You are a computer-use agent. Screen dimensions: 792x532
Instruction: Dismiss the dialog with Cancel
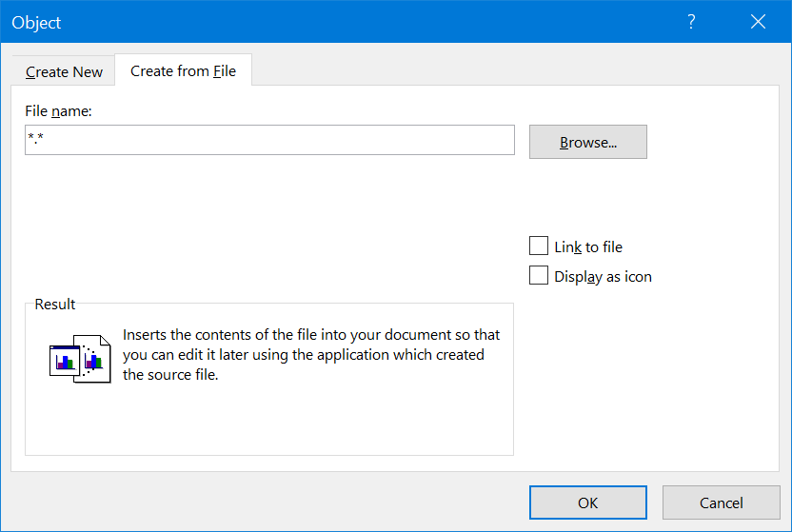pyautogui.click(x=721, y=502)
